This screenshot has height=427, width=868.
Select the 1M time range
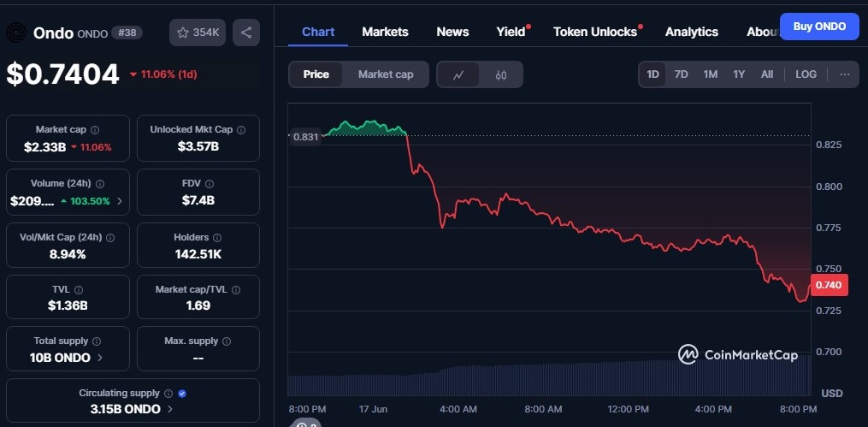coord(711,74)
